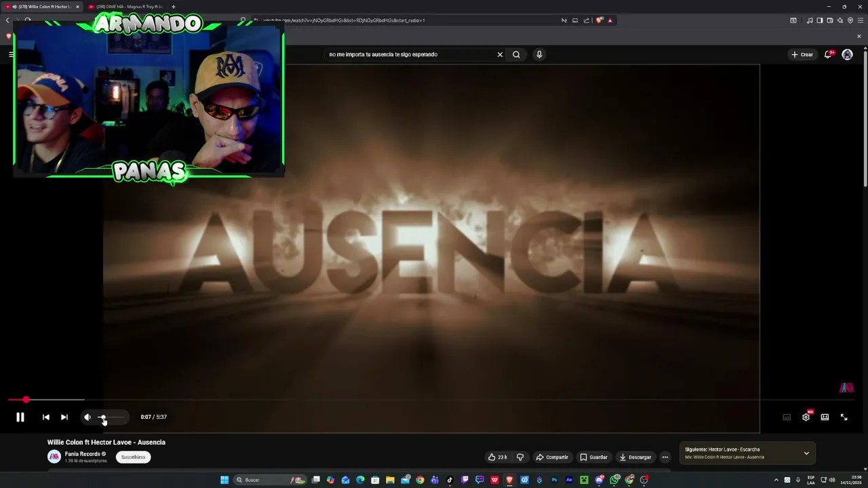Open Microsoft Edge from the taskbar
The height and width of the screenshot is (488, 868).
360,480
